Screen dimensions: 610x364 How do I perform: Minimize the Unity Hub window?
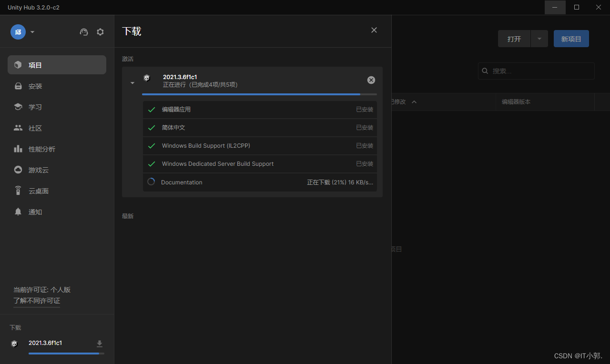click(555, 7)
